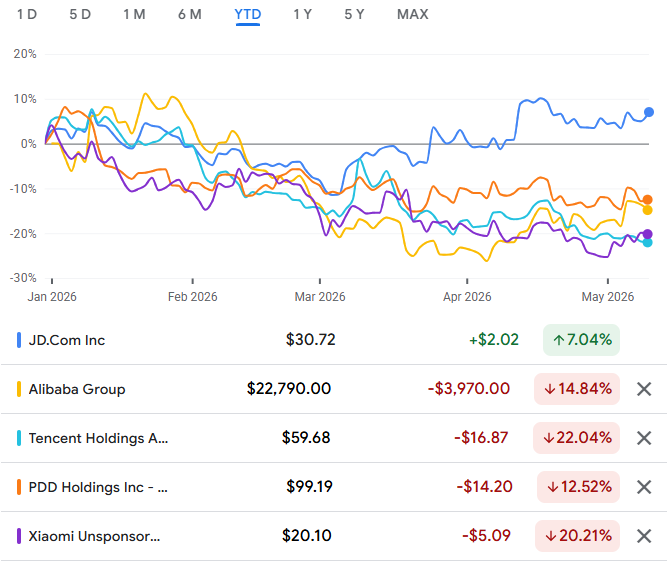This screenshot has width=667, height=567.
Task: Remove PDD Holdings from comparison
Action: [x=644, y=487]
